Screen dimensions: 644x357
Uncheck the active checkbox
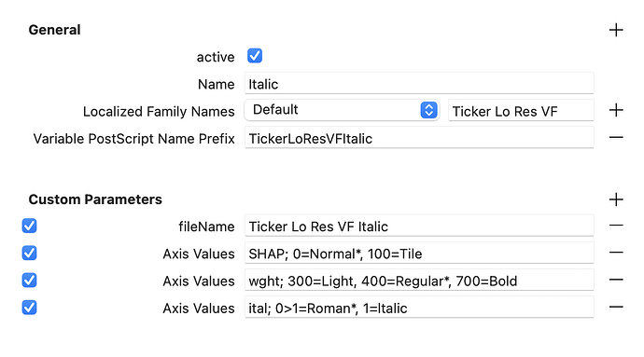255,56
